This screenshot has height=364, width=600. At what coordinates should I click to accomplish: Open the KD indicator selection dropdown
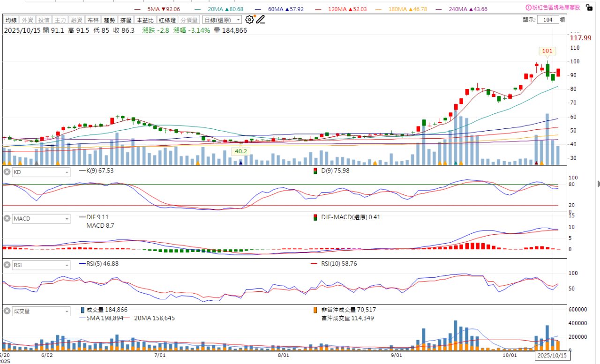[41, 172]
